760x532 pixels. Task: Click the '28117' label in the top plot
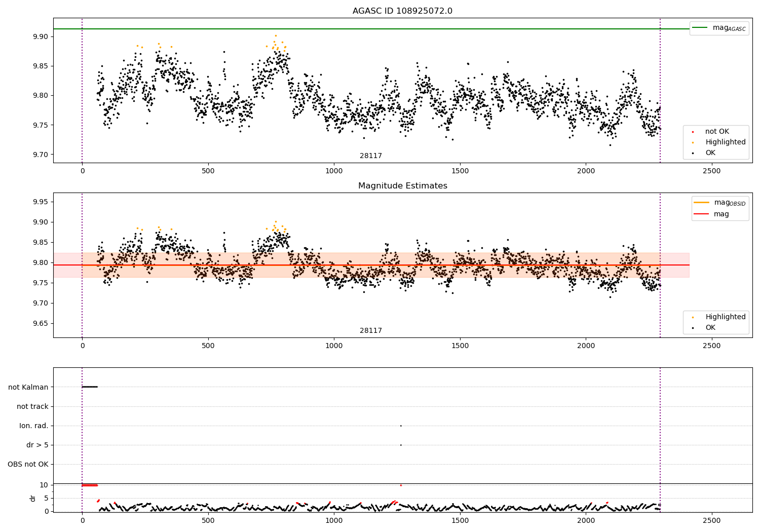point(371,156)
